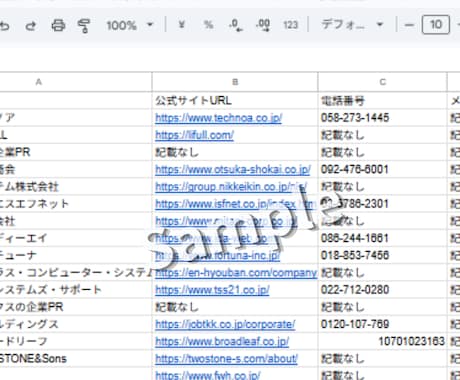Select column B header

(x=235, y=82)
